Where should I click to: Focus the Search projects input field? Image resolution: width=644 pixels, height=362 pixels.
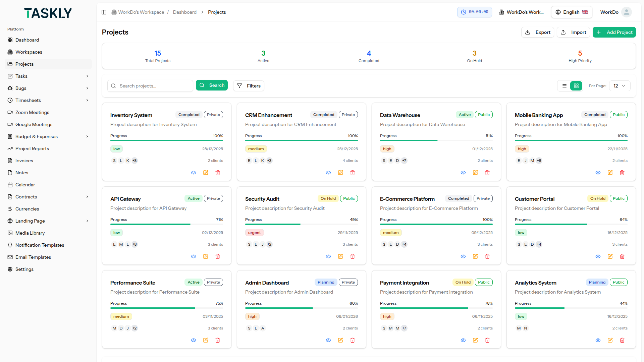(x=150, y=86)
